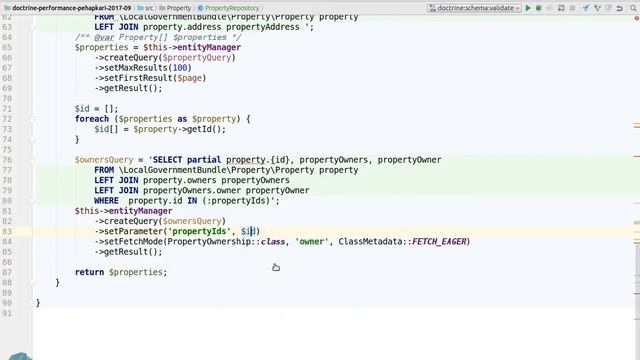Click the $ownersQuery variable on line 76
The height and width of the screenshot is (360, 640).
point(104,160)
